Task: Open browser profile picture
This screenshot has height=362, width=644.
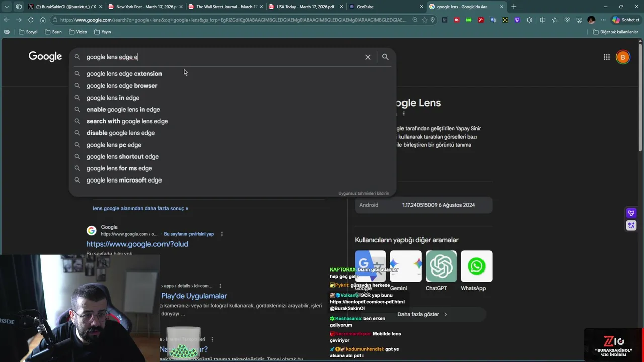Action: 591,20
